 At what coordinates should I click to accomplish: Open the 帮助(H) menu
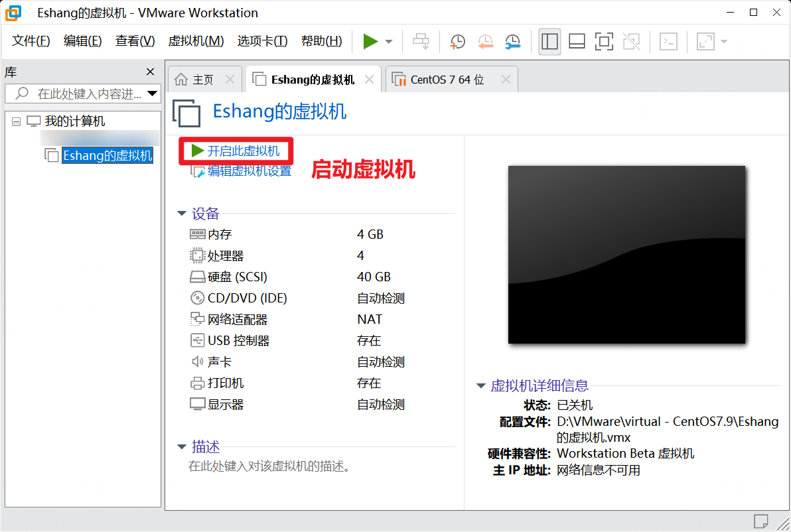pos(321,41)
